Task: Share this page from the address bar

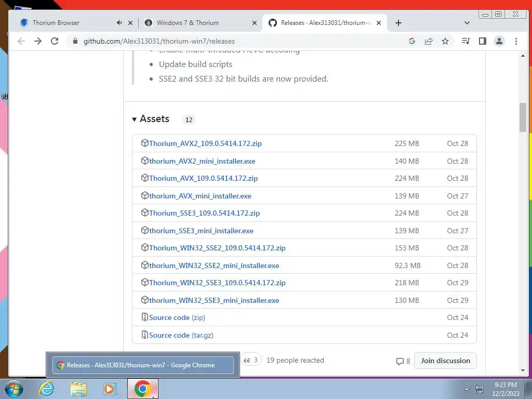Action: tap(429, 41)
